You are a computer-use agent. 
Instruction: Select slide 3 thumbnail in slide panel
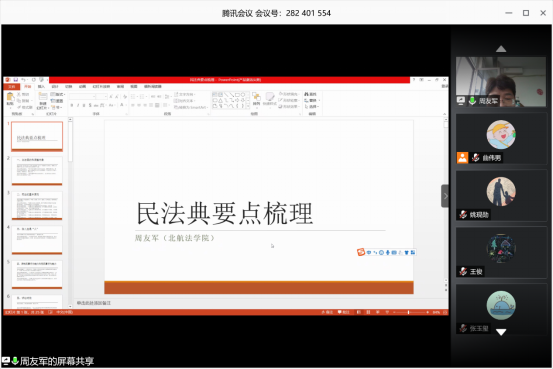37,205
